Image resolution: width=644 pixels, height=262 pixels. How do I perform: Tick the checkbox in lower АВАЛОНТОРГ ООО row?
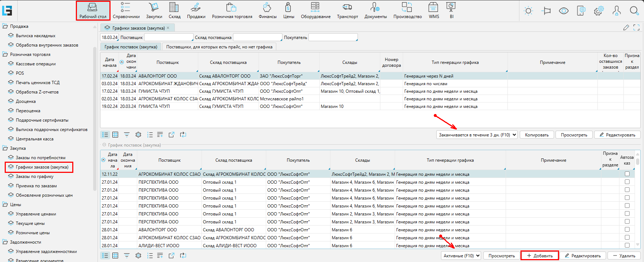point(627,230)
